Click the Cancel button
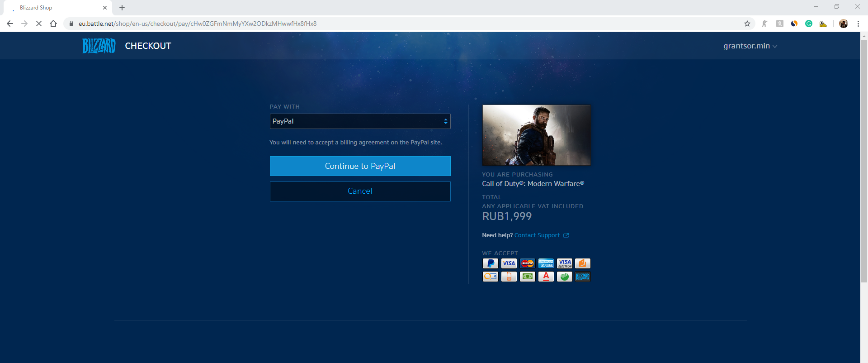The image size is (868, 363). [360, 191]
